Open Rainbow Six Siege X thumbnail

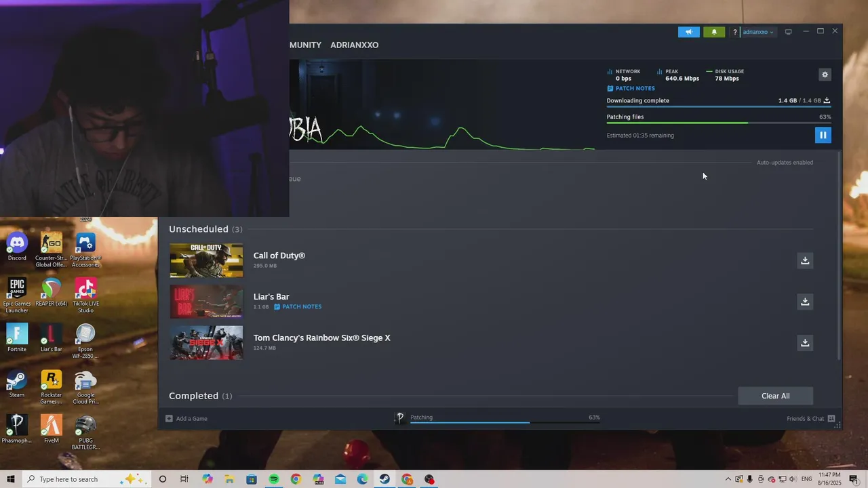pyautogui.click(x=206, y=342)
